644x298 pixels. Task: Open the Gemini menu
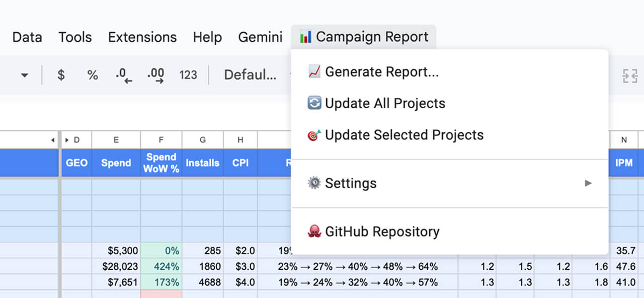[x=260, y=37]
